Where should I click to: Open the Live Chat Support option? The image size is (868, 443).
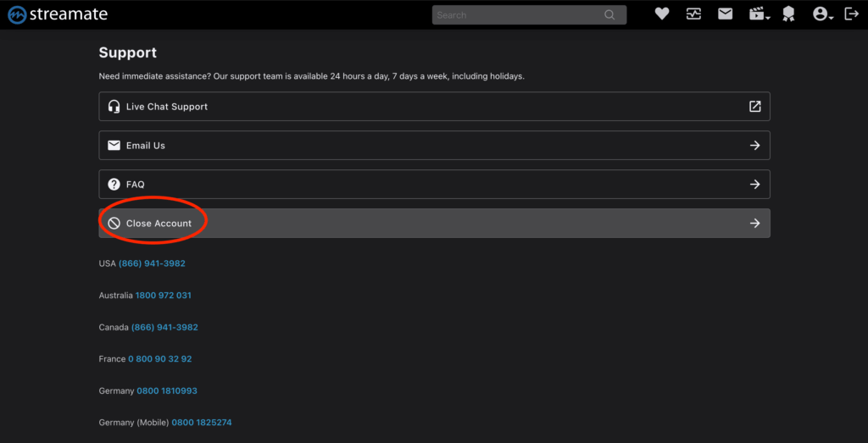pos(167,107)
